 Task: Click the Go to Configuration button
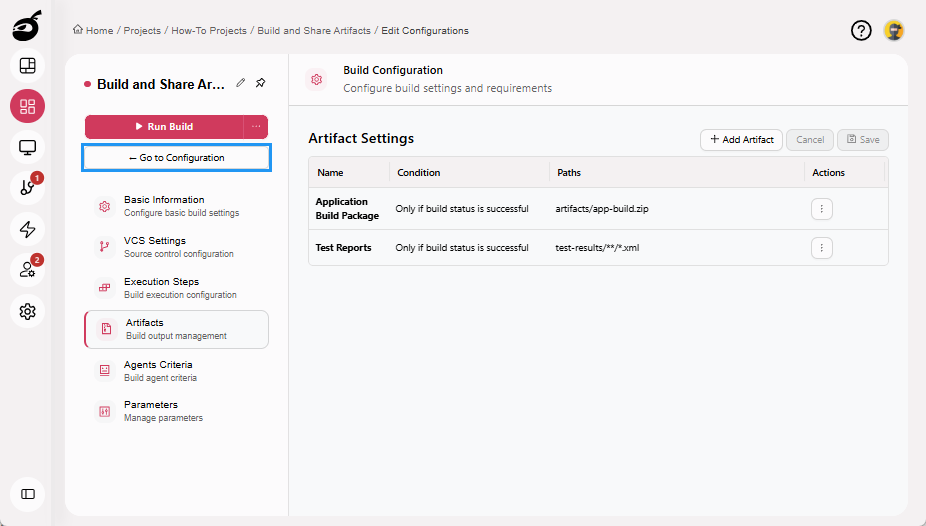pyautogui.click(x=177, y=158)
